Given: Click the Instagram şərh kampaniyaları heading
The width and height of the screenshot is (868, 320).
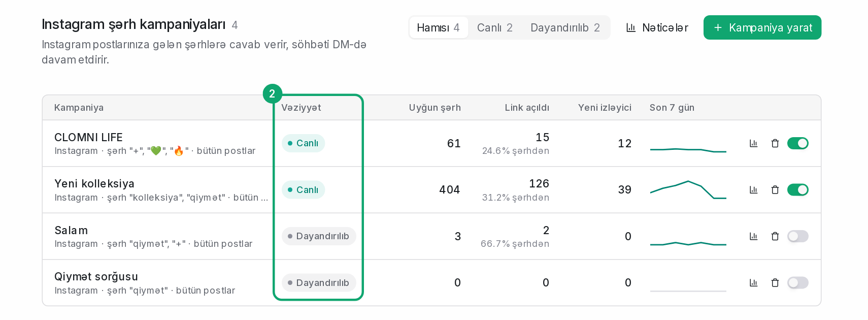Looking at the screenshot, I should (x=133, y=24).
